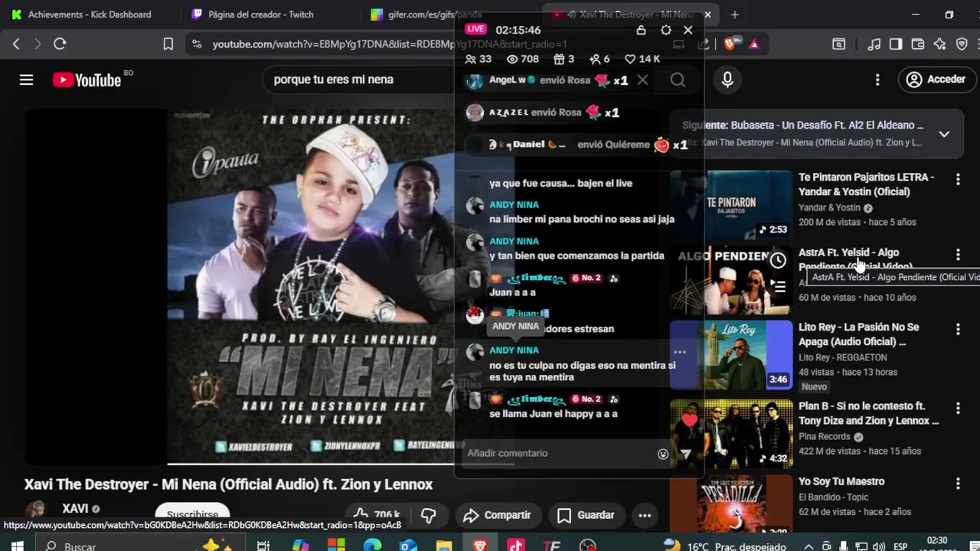This screenshot has width=980, height=551.
Task: Open emoji picker in comment box
Action: (x=663, y=454)
